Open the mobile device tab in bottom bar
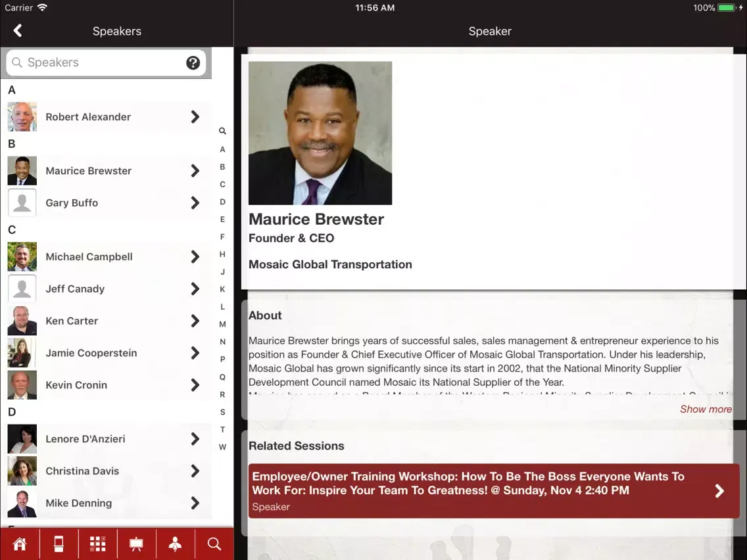The width and height of the screenshot is (747, 560). tap(59, 544)
